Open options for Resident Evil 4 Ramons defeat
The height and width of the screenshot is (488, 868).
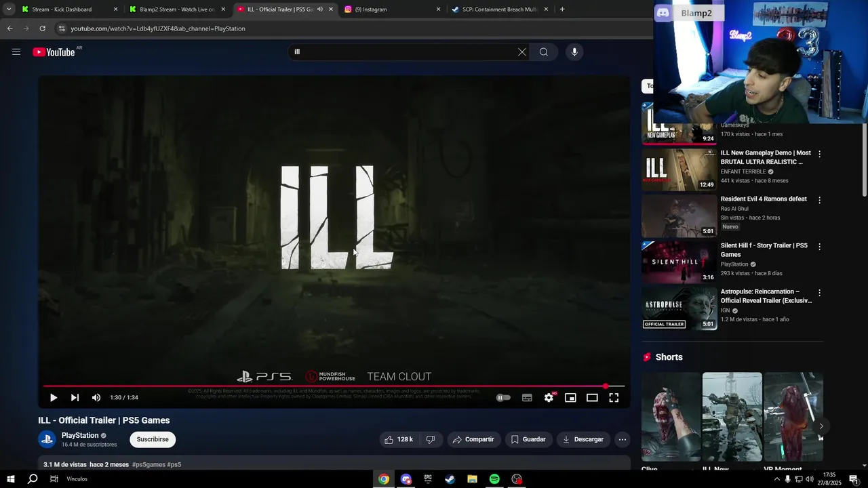click(819, 200)
